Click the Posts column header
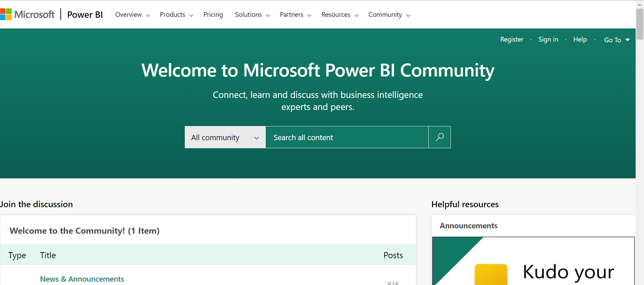Viewport: 644px width, 285px height. [x=393, y=255]
